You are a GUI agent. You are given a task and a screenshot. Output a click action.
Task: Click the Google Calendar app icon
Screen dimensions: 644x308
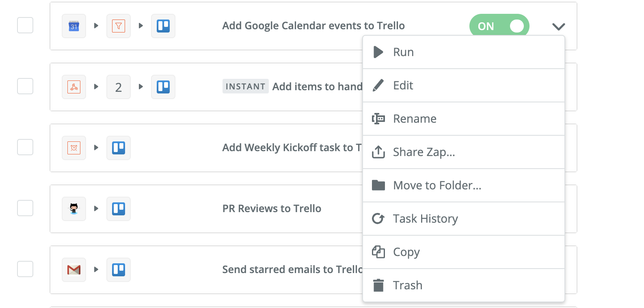[74, 26]
